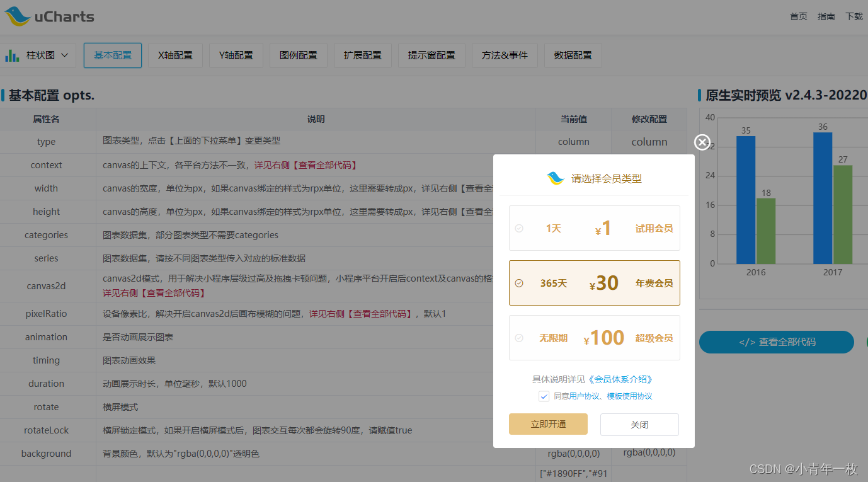Viewport: 868px width, 482px height.
Task: Open 指南 in top navigation
Action: coord(826,16)
